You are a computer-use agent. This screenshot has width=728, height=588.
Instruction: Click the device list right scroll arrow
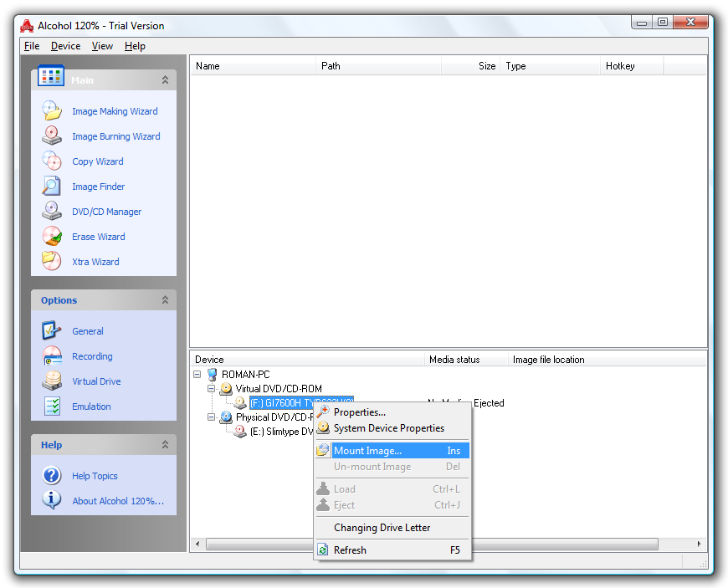click(x=699, y=544)
